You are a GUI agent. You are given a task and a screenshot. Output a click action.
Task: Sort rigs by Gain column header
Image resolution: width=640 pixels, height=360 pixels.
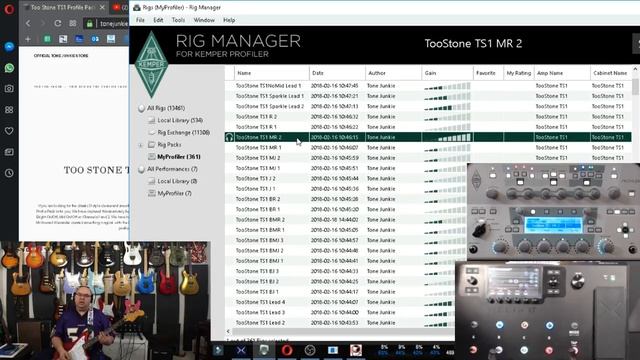pos(447,73)
